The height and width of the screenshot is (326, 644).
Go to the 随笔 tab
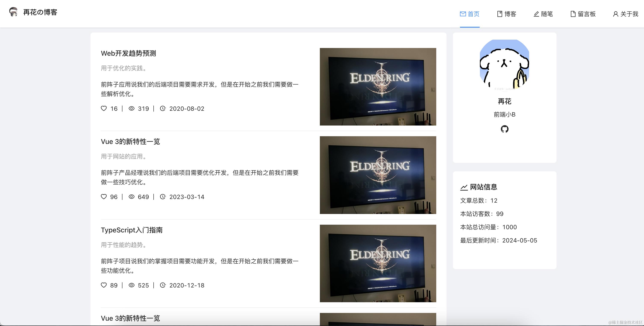[543, 14]
